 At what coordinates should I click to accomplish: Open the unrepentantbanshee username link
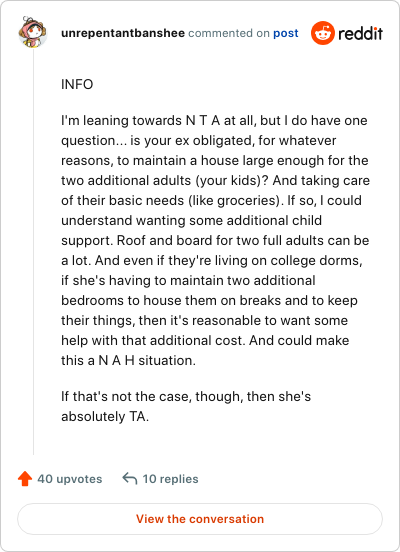click(x=123, y=33)
